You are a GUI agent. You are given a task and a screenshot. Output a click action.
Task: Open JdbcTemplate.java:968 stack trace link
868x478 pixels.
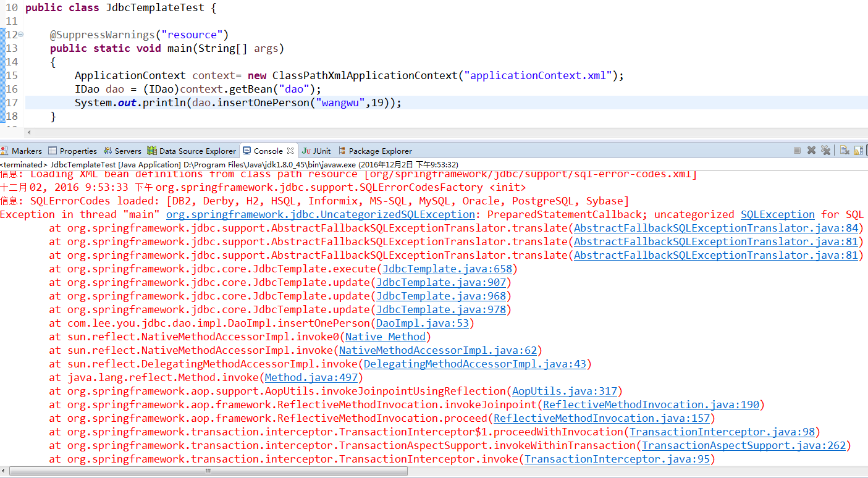point(441,296)
